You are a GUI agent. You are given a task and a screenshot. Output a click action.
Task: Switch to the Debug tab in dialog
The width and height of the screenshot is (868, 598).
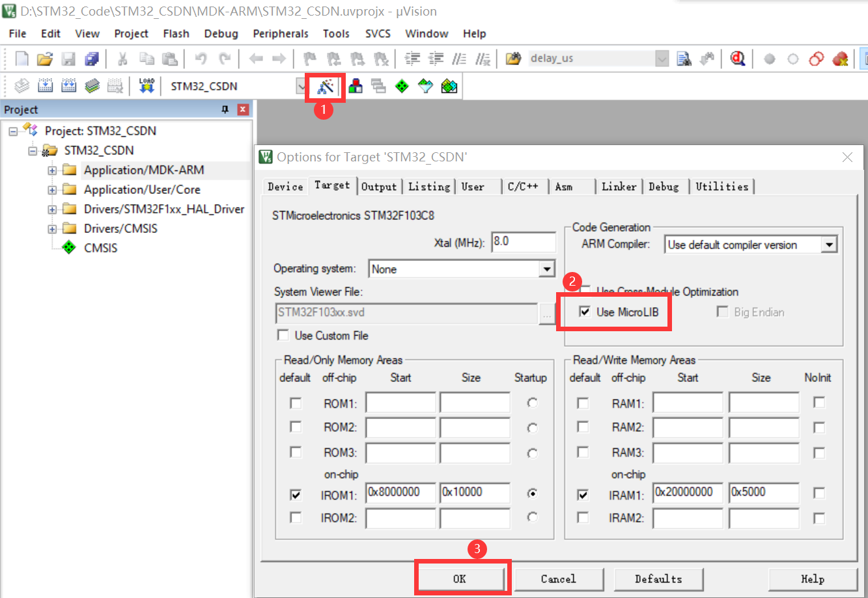tap(664, 187)
